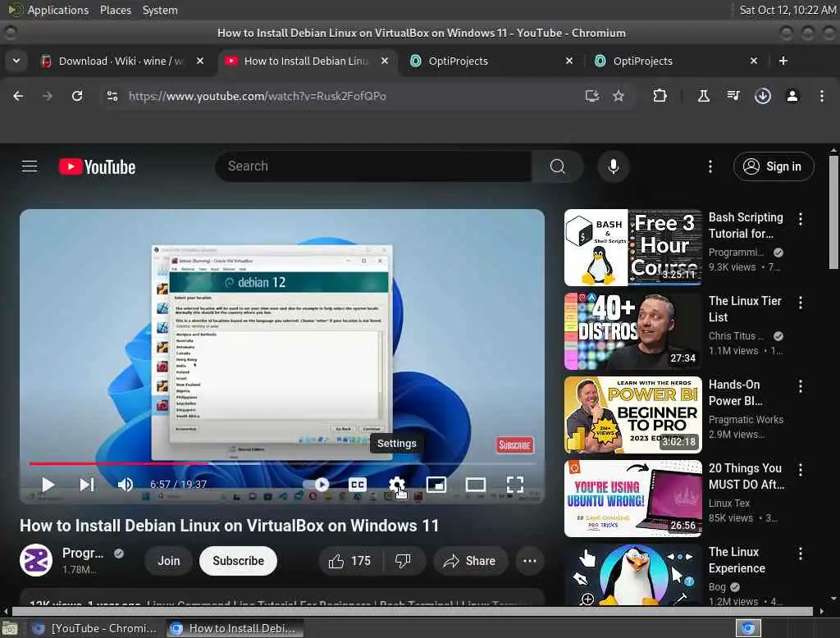Image resolution: width=840 pixels, height=638 pixels.
Task: Click the YouTube URL address bar
Action: pos(257,96)
